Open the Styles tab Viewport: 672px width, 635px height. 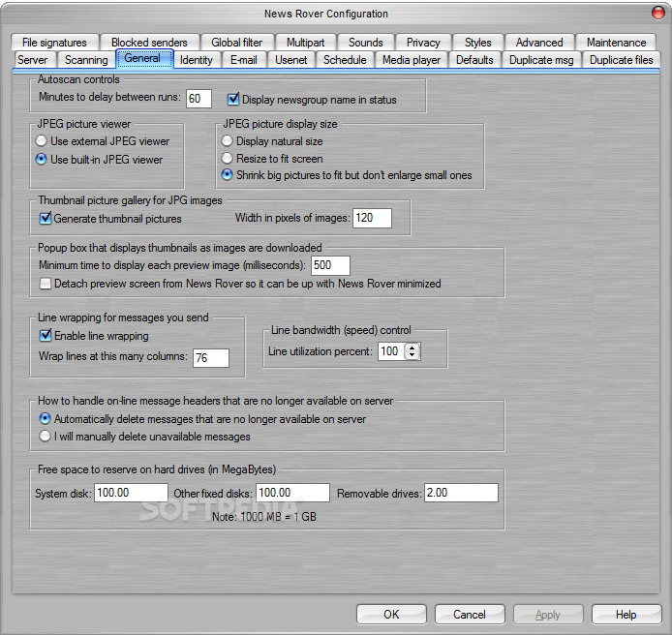click(478, 43)
